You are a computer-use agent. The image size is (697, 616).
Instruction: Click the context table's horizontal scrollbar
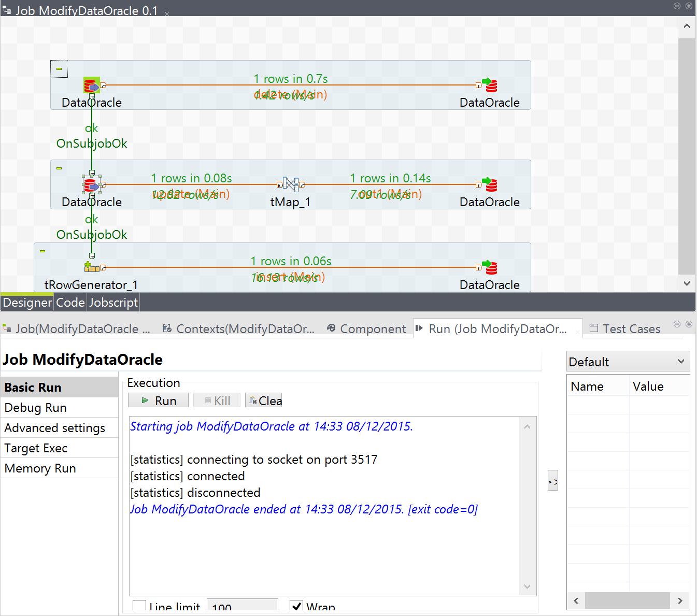coord(627,600)
